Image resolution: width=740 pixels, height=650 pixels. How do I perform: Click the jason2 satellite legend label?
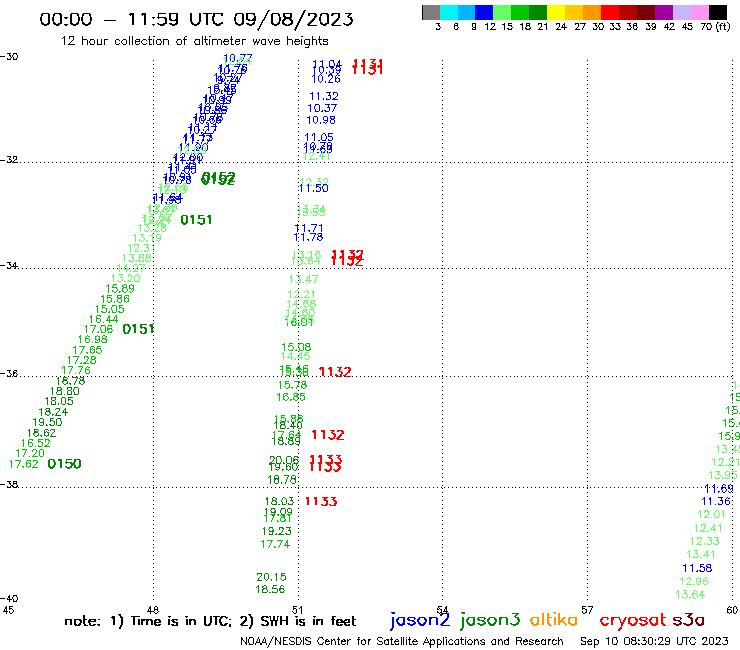420,620
